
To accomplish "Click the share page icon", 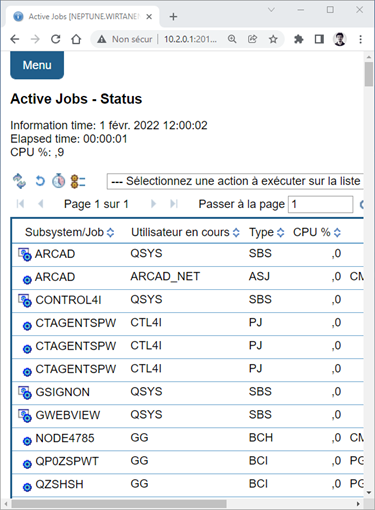I will [252, 39].
